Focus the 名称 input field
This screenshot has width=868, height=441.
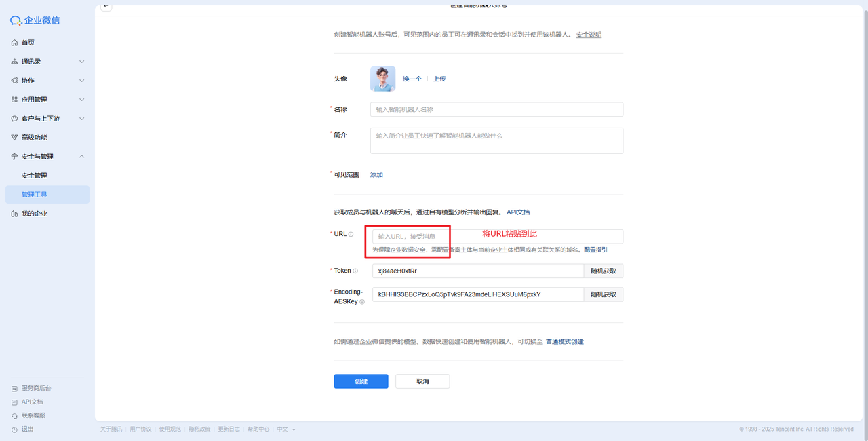click(496, 109)
